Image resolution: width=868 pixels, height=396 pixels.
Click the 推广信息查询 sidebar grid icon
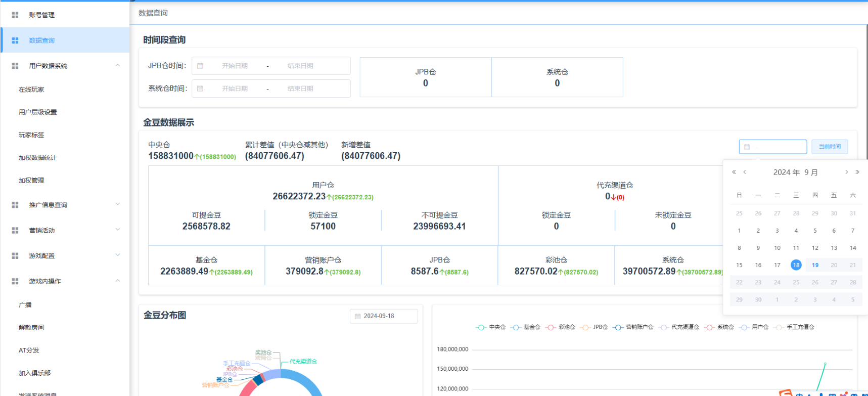(15, 205)
